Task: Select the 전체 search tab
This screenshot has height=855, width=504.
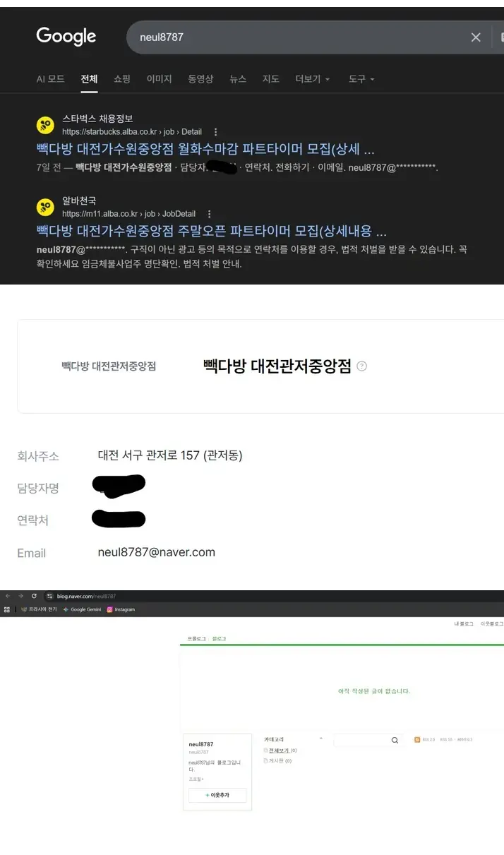Action: (89, 79)
